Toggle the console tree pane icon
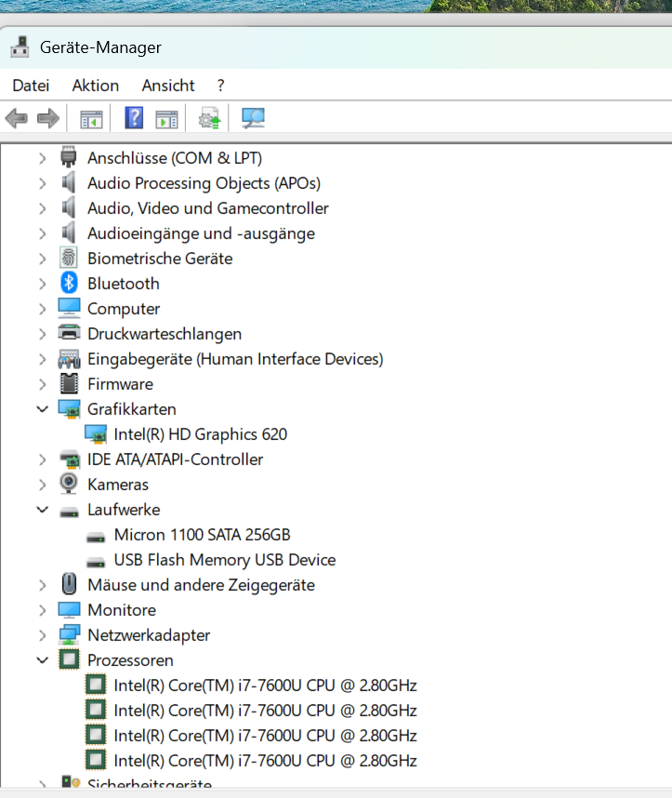 [x=92, y=120]
